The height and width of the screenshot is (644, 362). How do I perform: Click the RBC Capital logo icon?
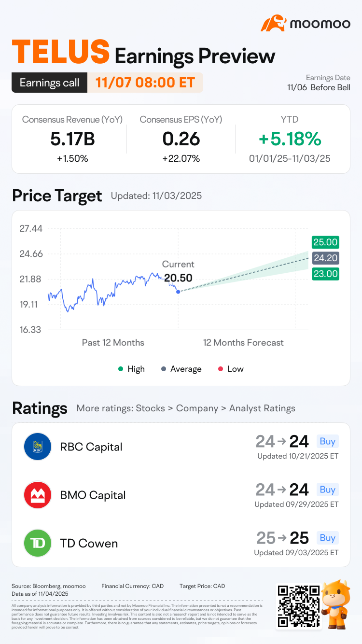[38, 447]
